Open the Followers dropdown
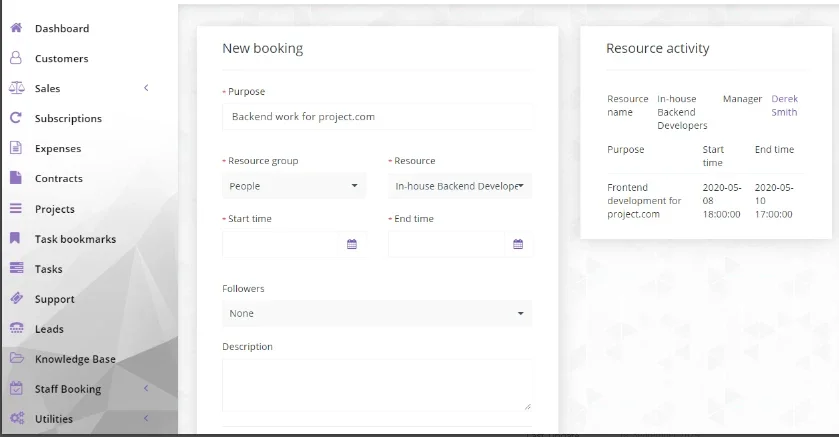The width and height of the screenshot is (839, 437). (x=377, y=313)
